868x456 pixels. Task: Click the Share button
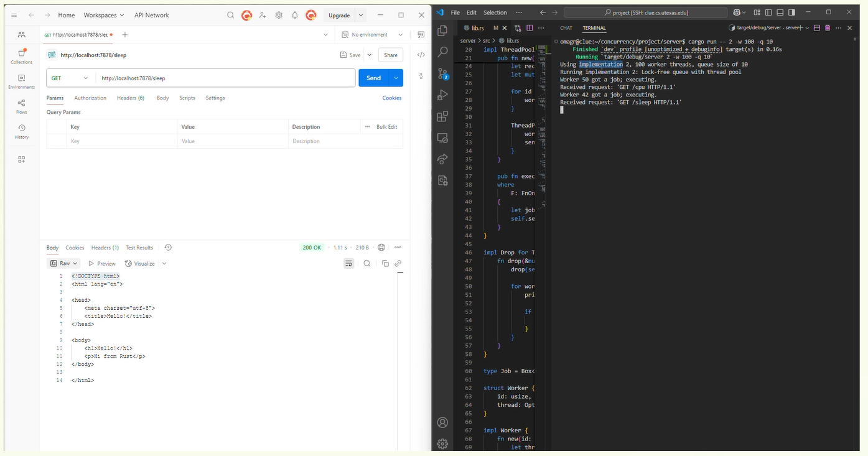391,55
